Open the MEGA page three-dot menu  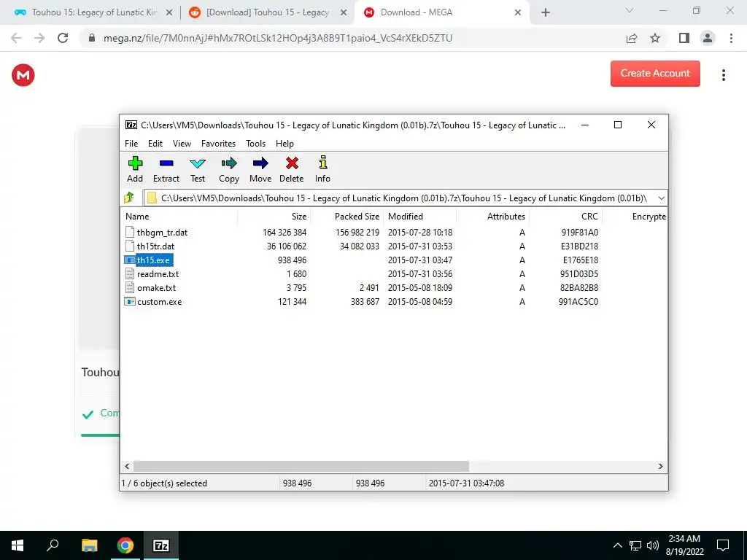(x=723, y=75)
